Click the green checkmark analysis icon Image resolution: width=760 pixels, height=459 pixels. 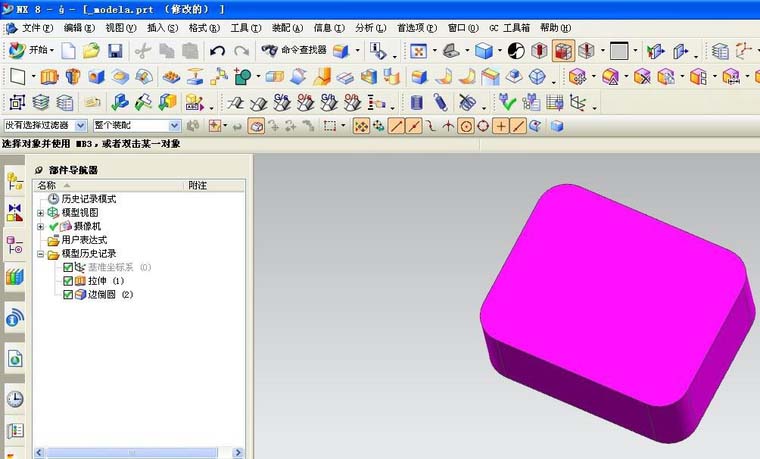point(507,102)
